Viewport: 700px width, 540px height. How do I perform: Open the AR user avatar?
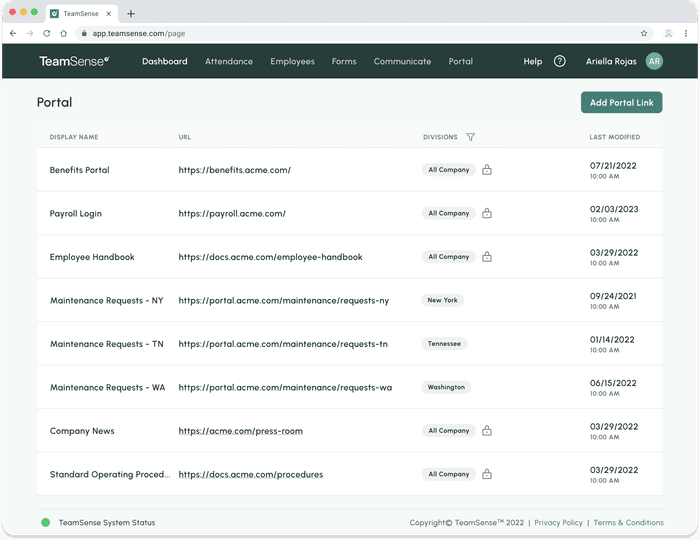click(x=654, y=61)
